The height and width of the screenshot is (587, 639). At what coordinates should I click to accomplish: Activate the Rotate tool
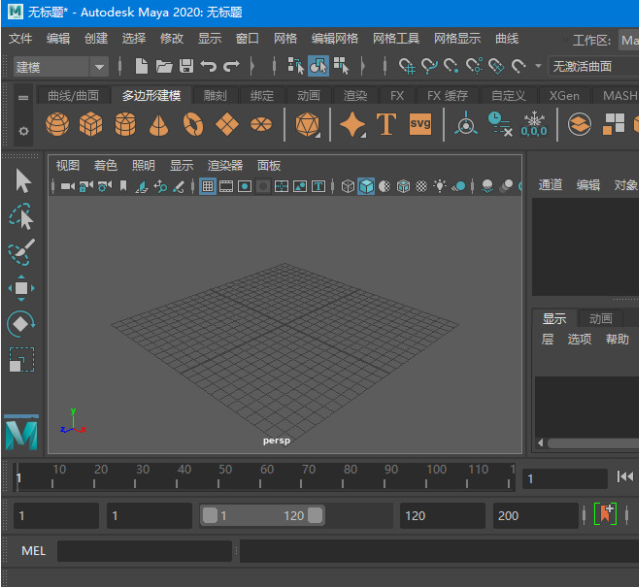click(21, 324)
